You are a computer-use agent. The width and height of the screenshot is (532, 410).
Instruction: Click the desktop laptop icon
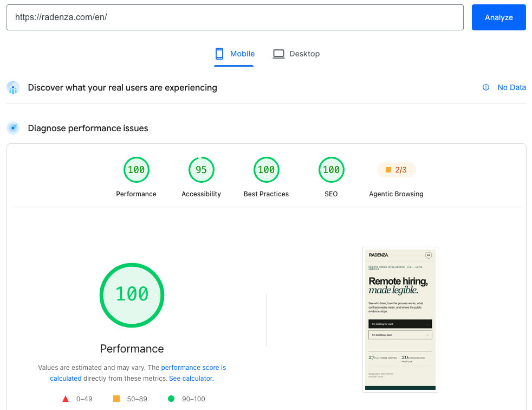[278, 54]
